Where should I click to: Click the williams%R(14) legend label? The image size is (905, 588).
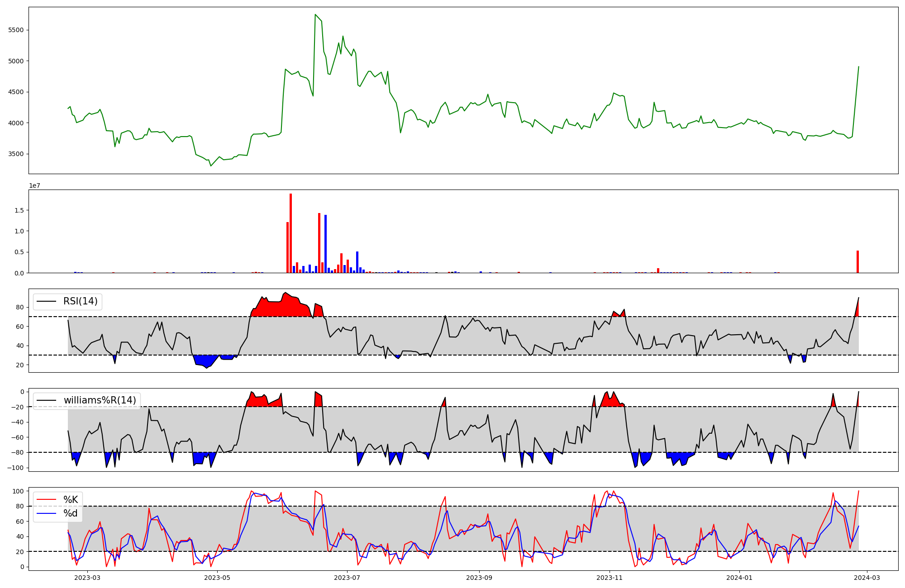[x=100, y=400]
